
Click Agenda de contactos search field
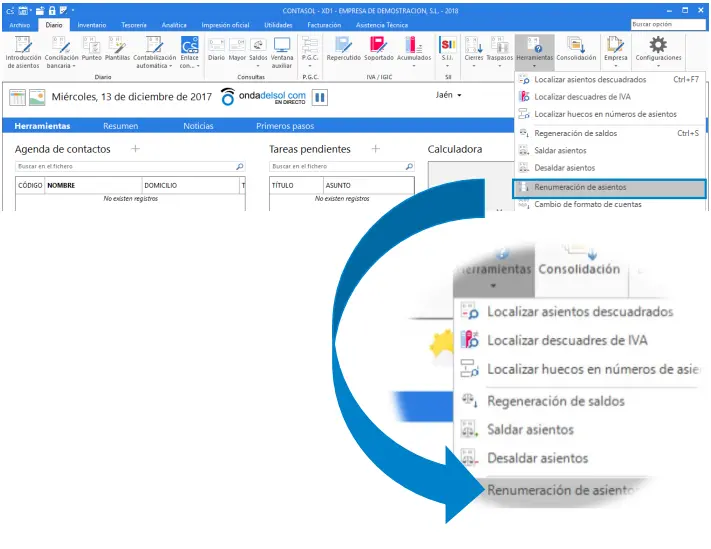(x=130, y=166)
